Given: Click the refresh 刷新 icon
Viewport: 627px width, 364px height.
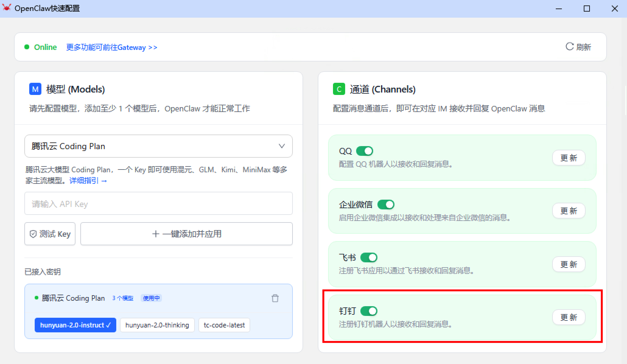Looking at the screenshot, I should pyautogui.click(x=569, y=47).
